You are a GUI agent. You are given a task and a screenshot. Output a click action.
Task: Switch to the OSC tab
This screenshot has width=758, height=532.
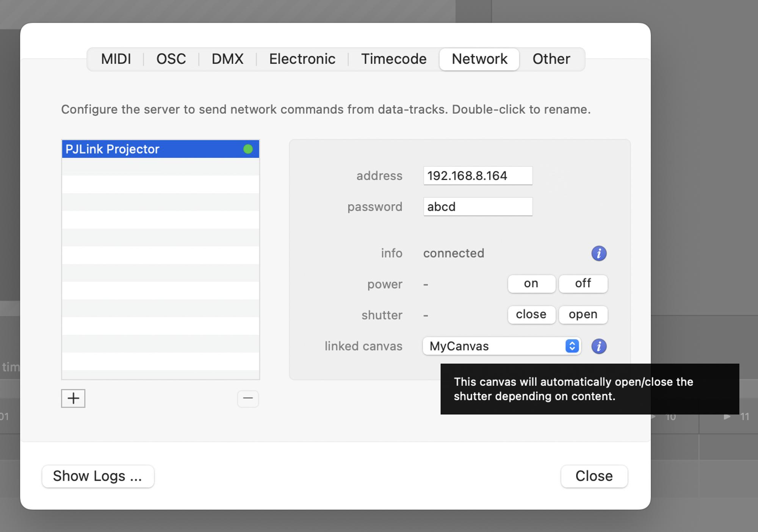171,59
